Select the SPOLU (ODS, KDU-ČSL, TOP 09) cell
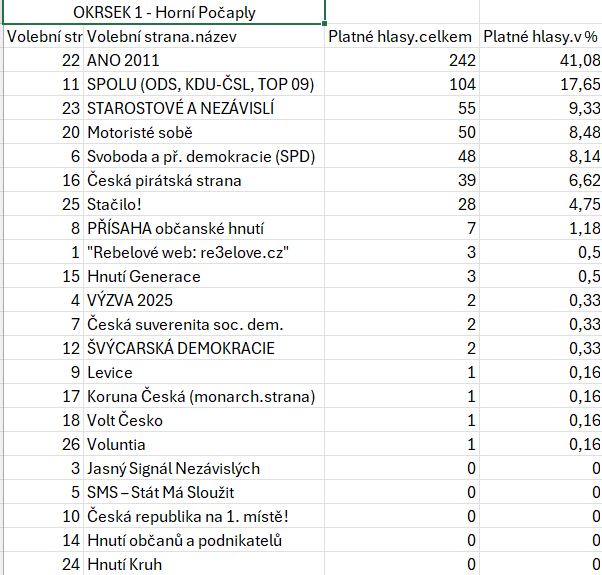The width and height of the screenshot is (602, 575). (x=201, y=85)
